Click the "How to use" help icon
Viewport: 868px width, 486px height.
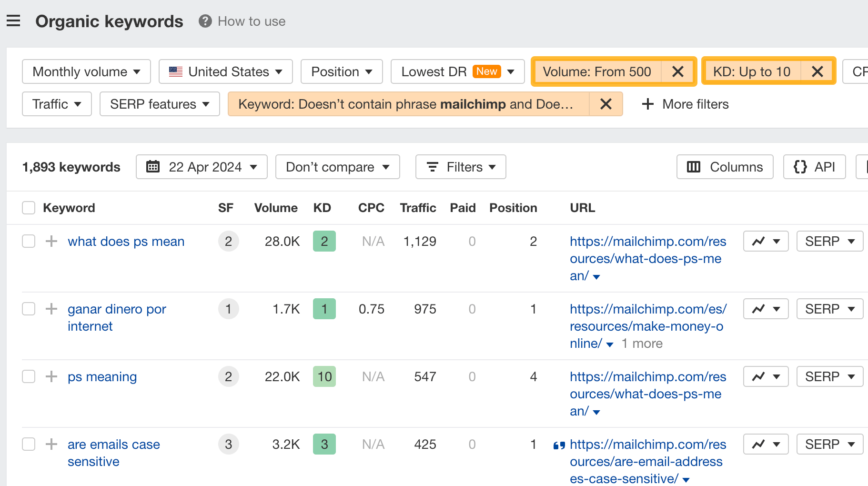tap(204, 21)
